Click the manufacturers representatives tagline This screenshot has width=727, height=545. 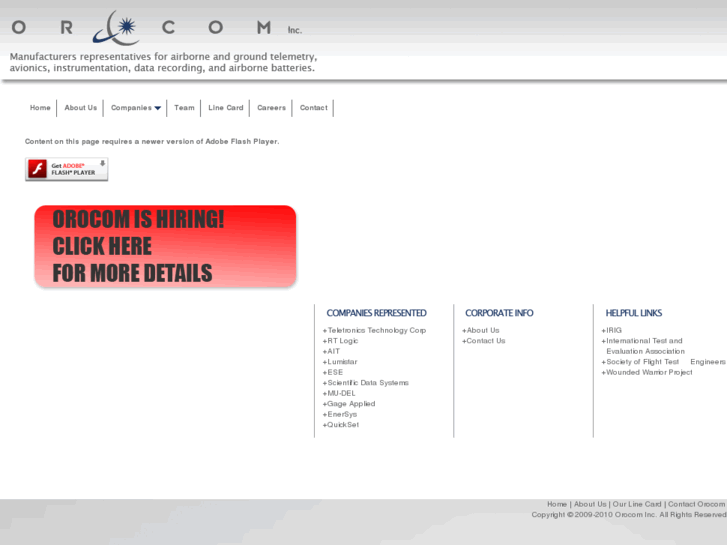163,62
